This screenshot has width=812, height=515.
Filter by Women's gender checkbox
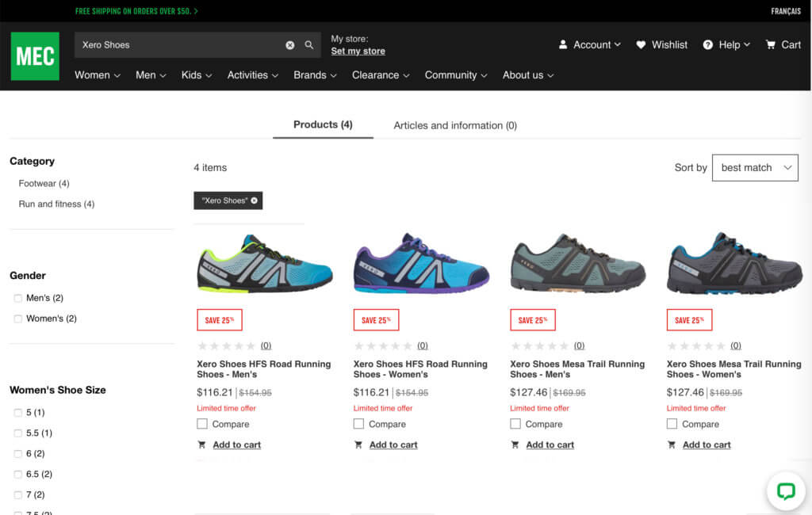point(18,319)
